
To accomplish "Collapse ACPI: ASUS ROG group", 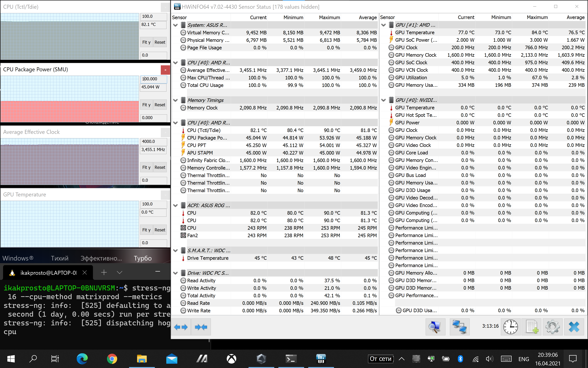I will pos(175,205).
